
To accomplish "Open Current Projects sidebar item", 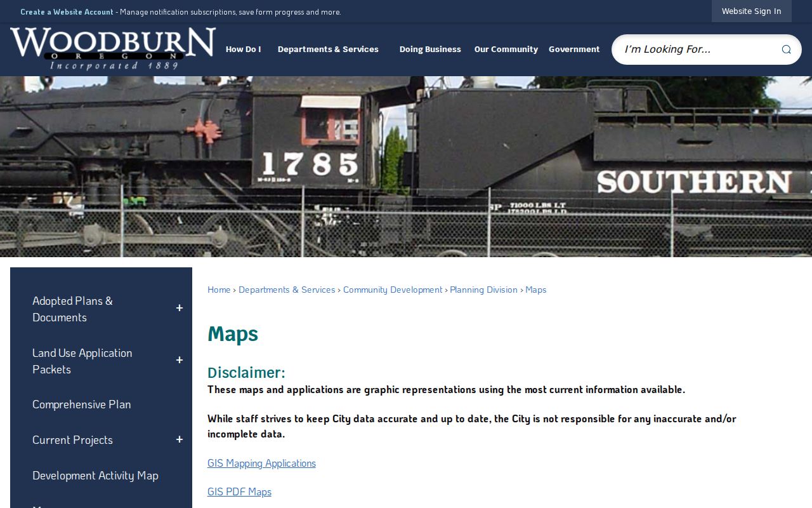I will (72, 439).
